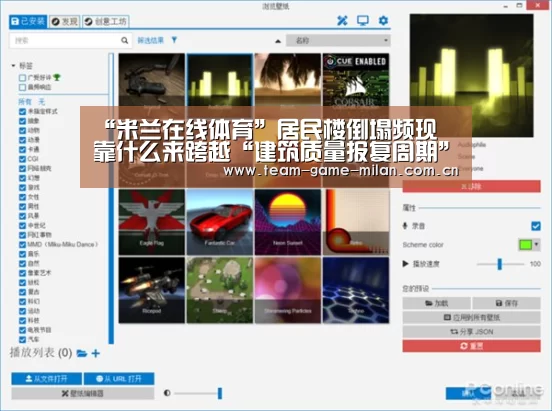Uncheck the MMD (Miku-Miku Dance) tag
The height and width of the screenshot is (411, 552).
(22, 244)
